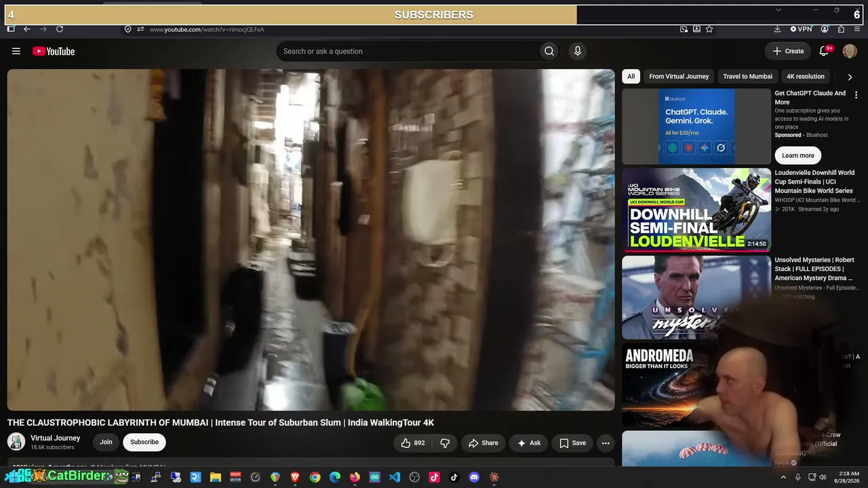
Task: Open Firefox from the taskbar
Action: pyautogui.click(x=355, y=477)
